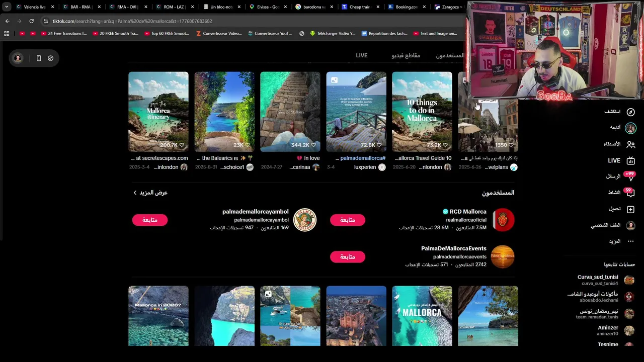Viewport: 644px width, 362px height.
Task: Open big MALLORCA turquoise cove video thumbnail
Action: 422,316
